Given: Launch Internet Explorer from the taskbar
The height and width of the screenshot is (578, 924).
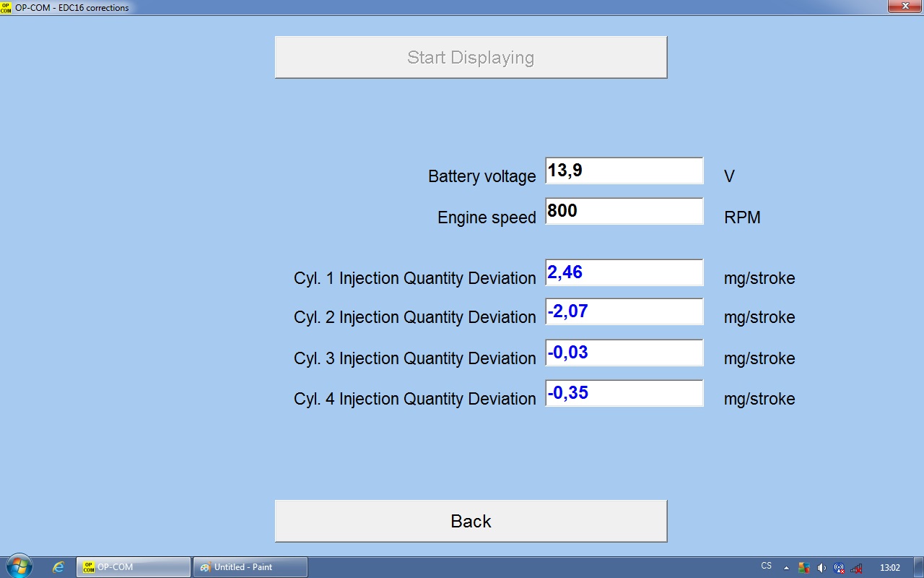Looking at the screenshot, I should pos(58,567).
